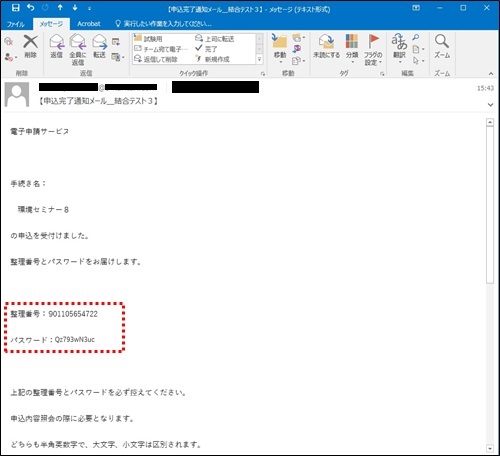Viewport: 500px width, 456px height.
Task: Click the message body scrollbar down arrow
Action: click(x=490, y=449)
